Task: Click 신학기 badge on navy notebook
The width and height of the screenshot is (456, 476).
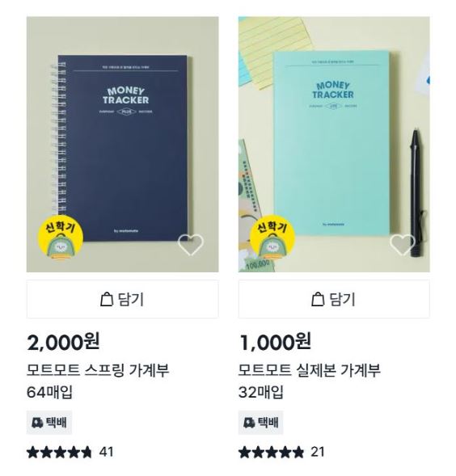Action: coord(61,238)
